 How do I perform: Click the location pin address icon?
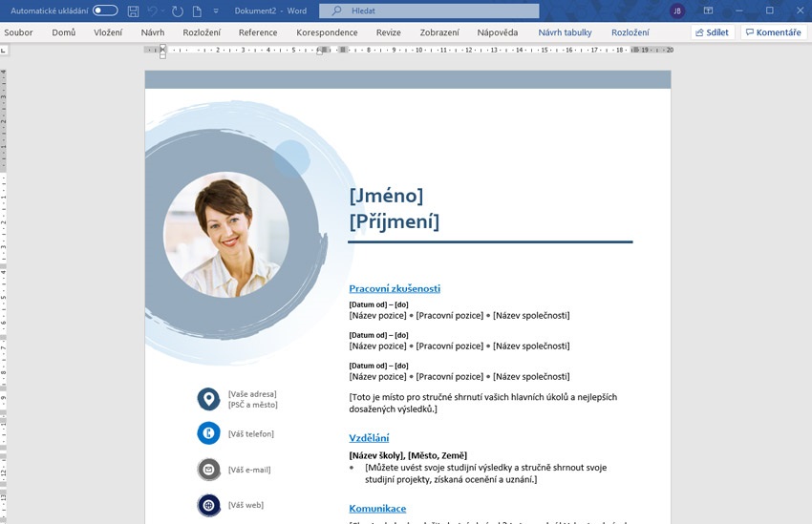pos(208,399)
